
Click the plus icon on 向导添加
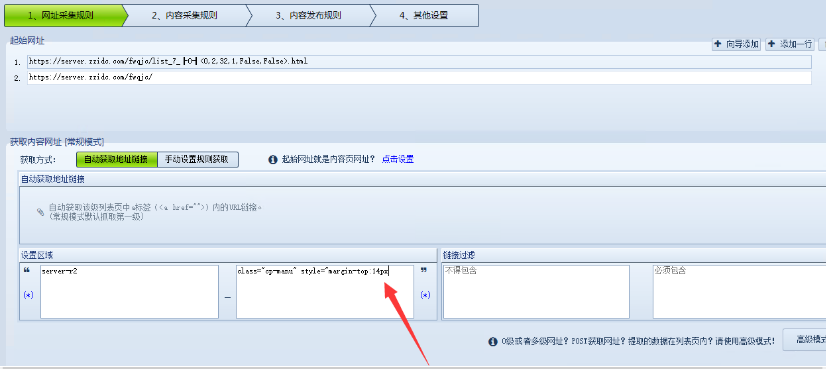click(x=718, y=44)
